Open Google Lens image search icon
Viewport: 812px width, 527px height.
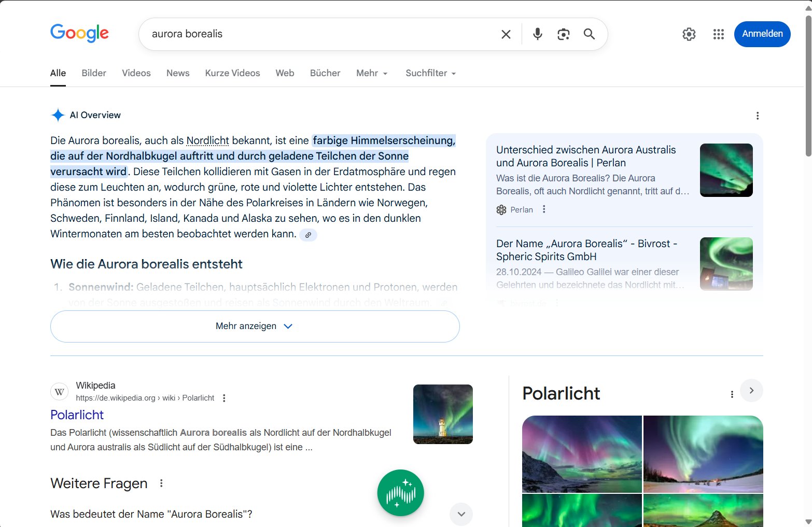[563, 34]
